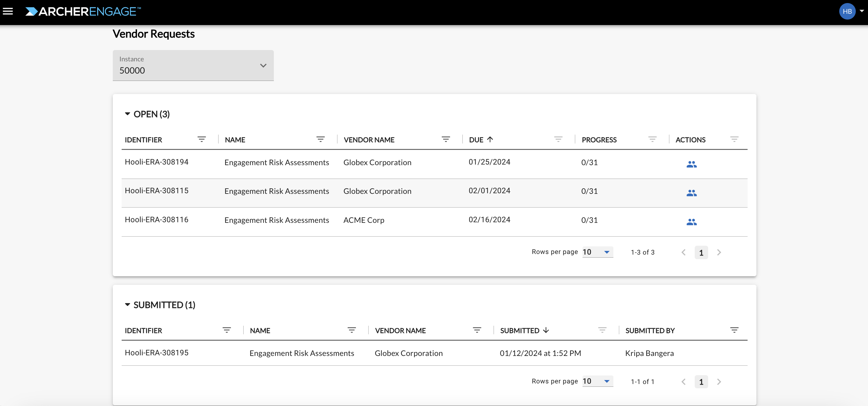This screenshot has width=868, height=406.
Task: Click the Vendor Requests page heading
Action: pos(154,34)
